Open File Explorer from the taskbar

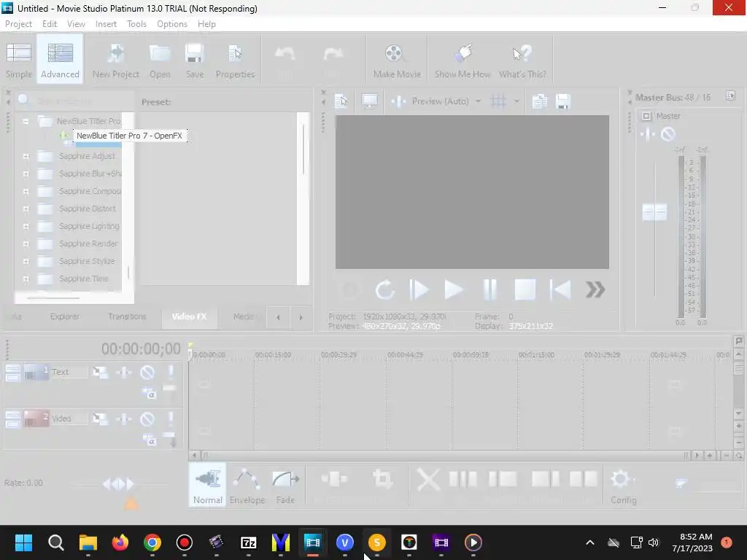88,542
